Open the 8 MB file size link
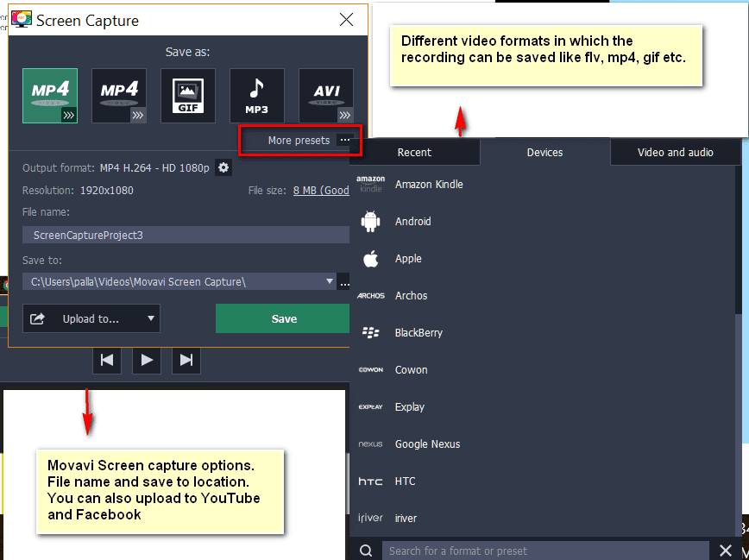Image resolution: width=749 pixels, height=560 pixels. click(320, 190)
